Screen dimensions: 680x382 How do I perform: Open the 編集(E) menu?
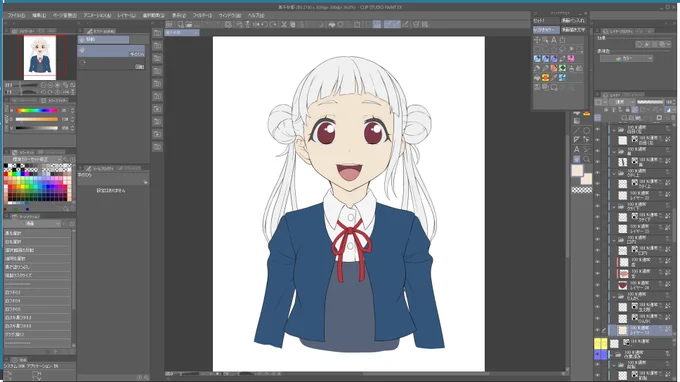click(x=39, y=15)
